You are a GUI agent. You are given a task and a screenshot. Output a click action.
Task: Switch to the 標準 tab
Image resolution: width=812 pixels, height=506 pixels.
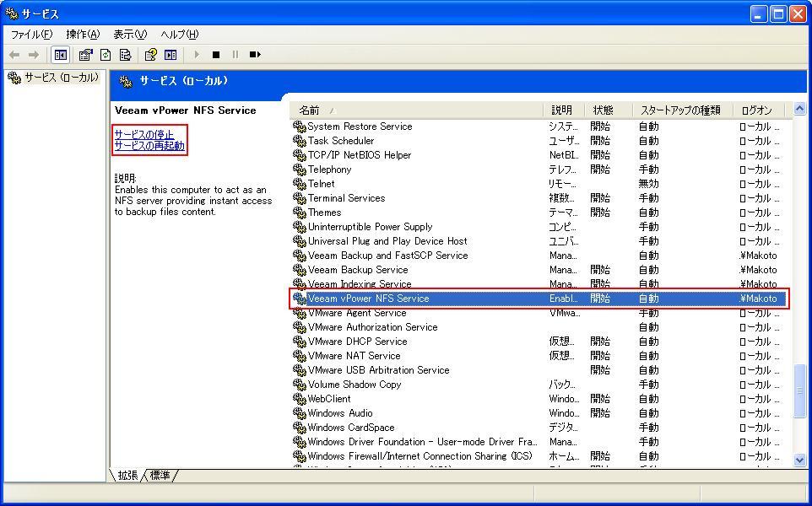(160, 475)
